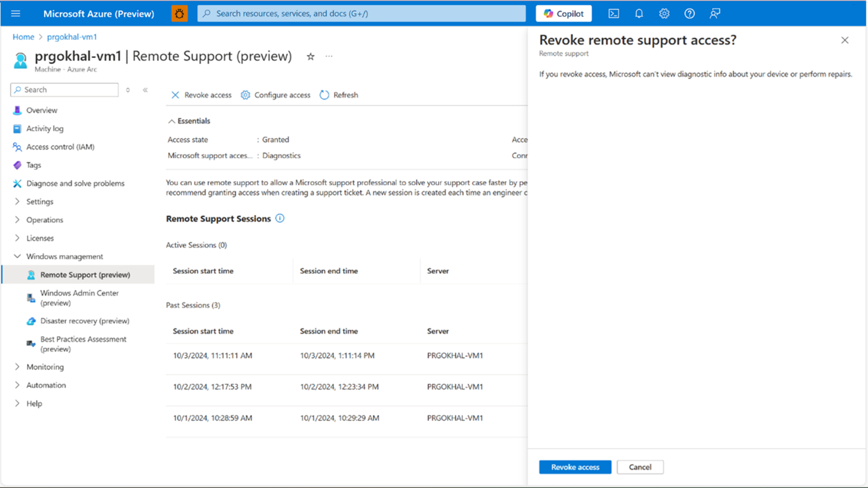This screenshot has width=868, height=488.
Task: Open Remote Support Sessions info tooltip
Action: click(x=280, y=219)
